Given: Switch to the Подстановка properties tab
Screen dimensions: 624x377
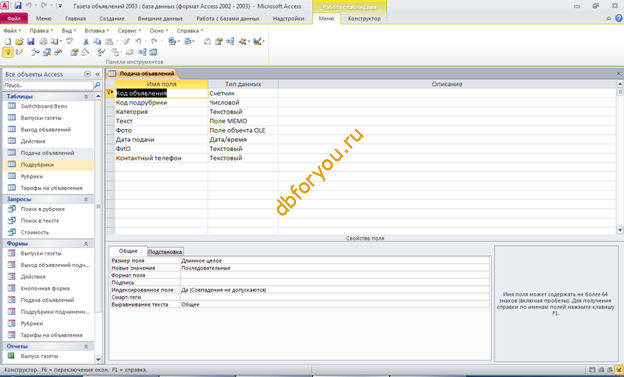Looking at the screenshot, I should 165,252.
